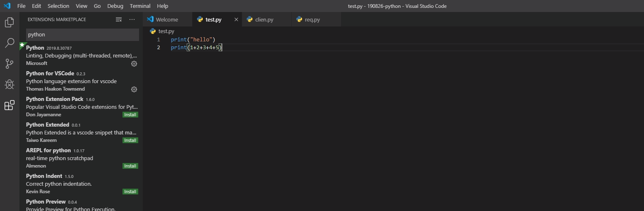The image size is (644, 211).
Task: Click the recommended star badge on Python extension
Action: coord(22,45)
